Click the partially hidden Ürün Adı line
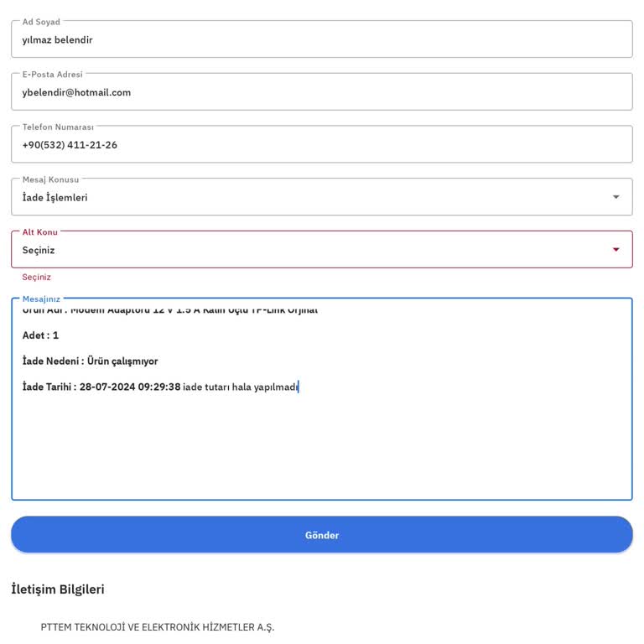The image size is (644, 644). pyautogui.click(x=170, y=311)
